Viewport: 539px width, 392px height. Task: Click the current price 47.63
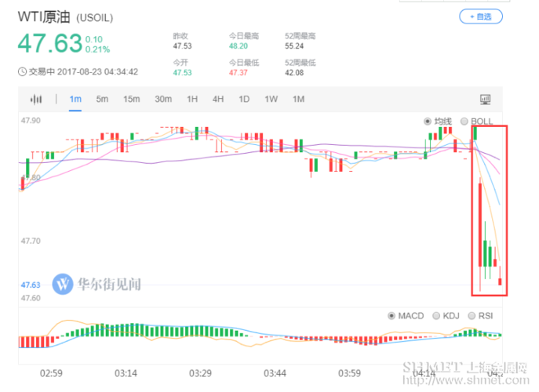(x=50, y=44)
